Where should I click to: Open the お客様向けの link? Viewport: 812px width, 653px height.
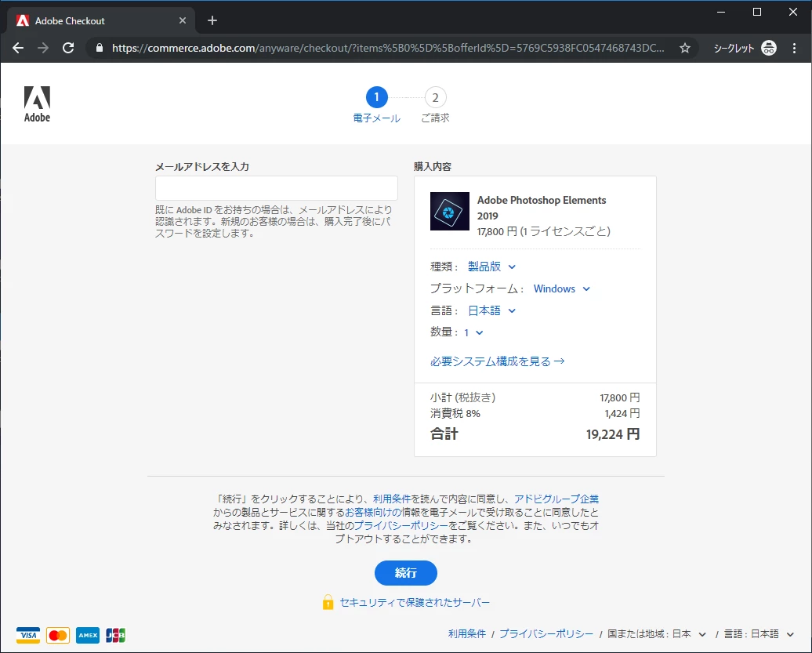pyautogui.click(x=373, y=512)
